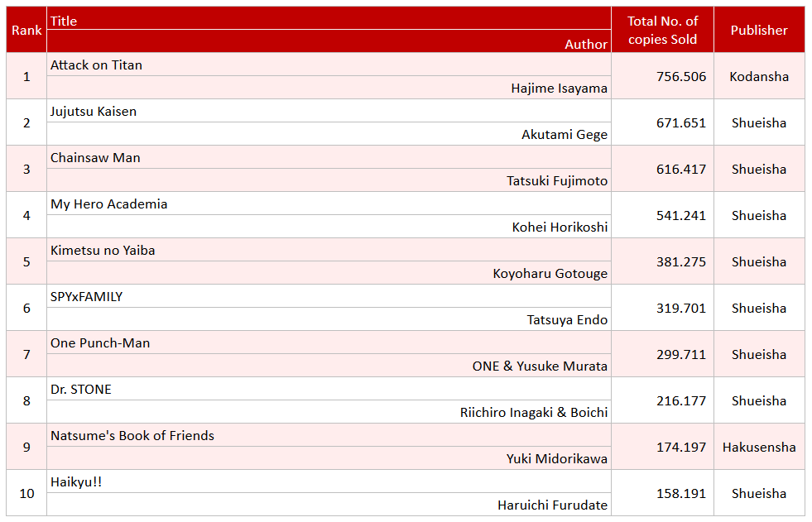Click rank number 9 cell

click(26, 447)
